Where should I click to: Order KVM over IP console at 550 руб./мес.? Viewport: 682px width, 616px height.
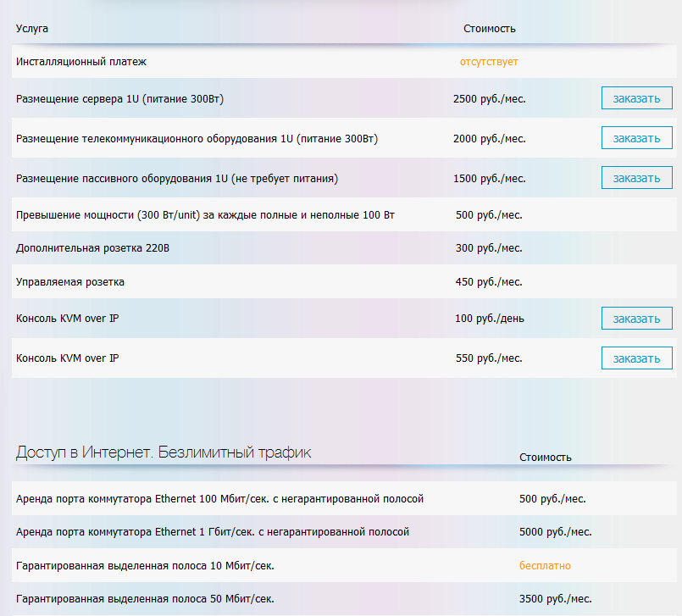pos(636,358)
